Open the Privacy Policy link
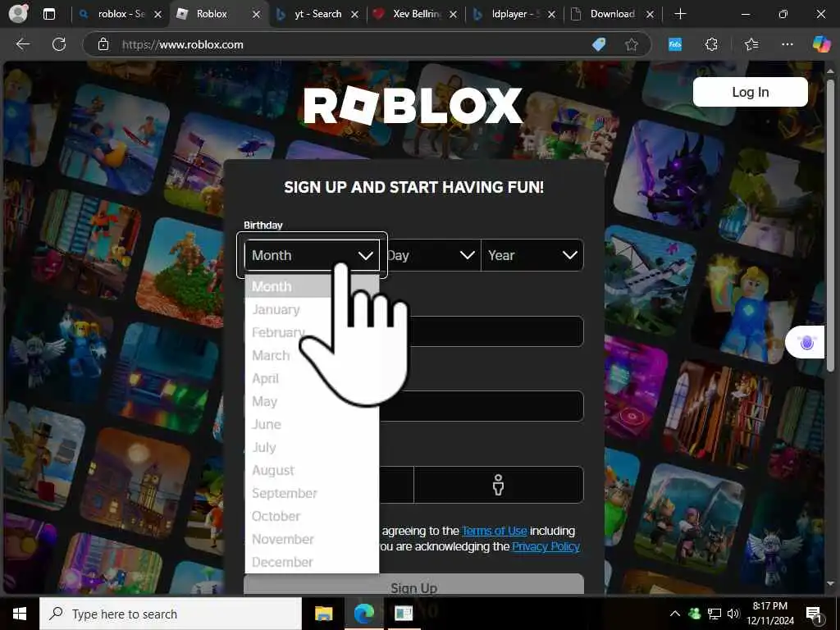The height and width of the screenshot is (630, 840). [546, 546]
